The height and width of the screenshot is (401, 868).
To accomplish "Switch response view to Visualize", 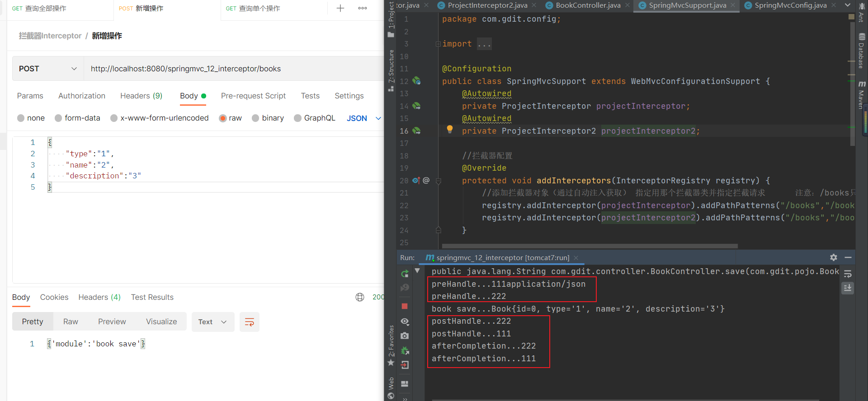I will point(161,322).
